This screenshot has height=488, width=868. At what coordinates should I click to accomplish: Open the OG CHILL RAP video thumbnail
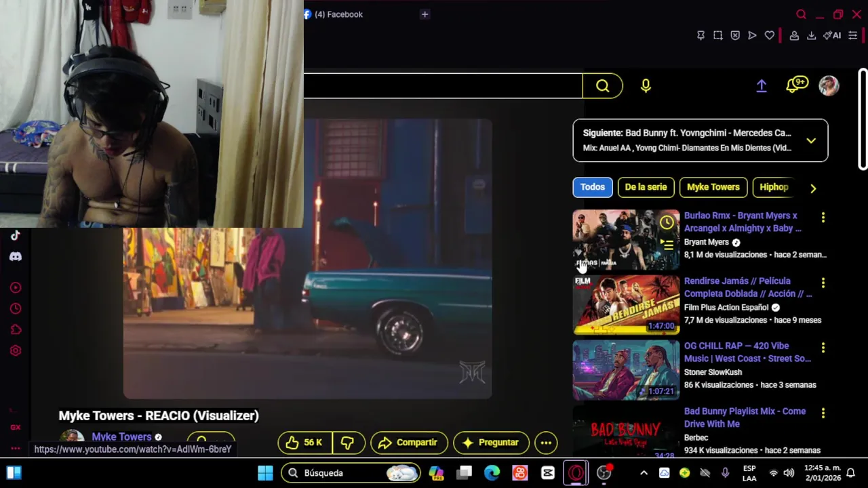pyautogui.click(x=626, y=370)
